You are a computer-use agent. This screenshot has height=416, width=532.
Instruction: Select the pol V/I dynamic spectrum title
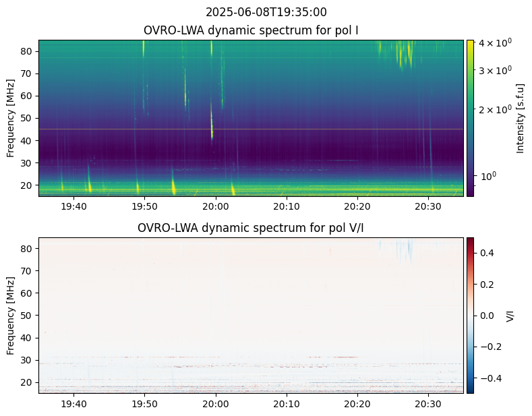click(251, 228)
